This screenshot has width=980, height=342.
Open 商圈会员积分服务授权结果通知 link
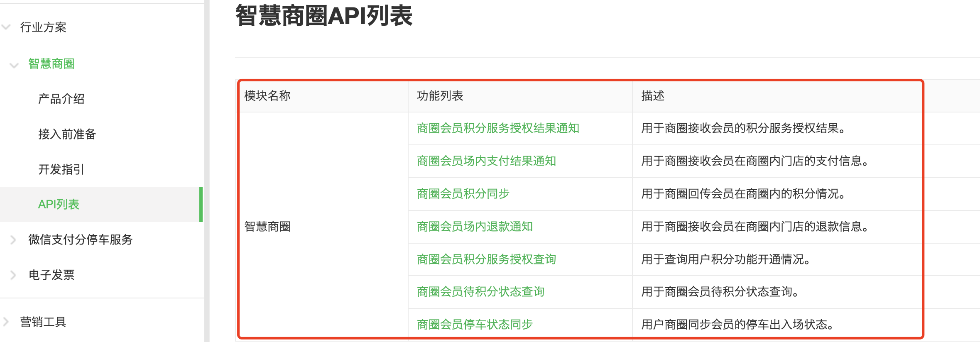pos(498,128)
